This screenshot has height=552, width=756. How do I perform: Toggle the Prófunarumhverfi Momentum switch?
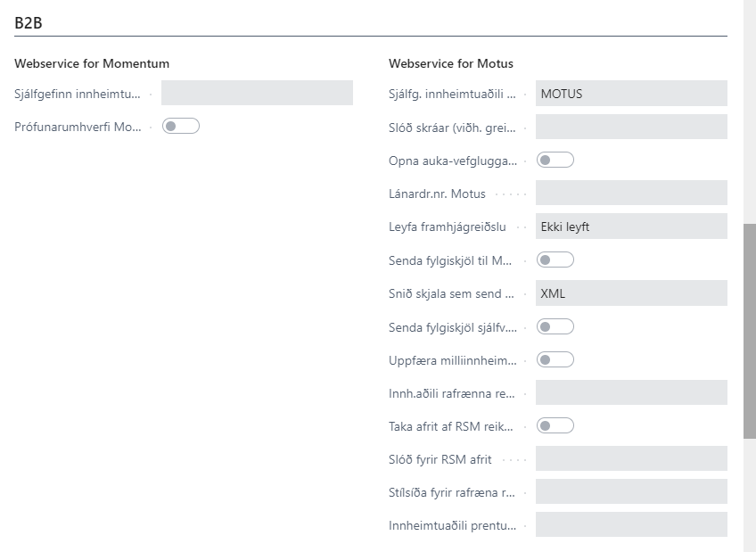click(x=181, y=127)
